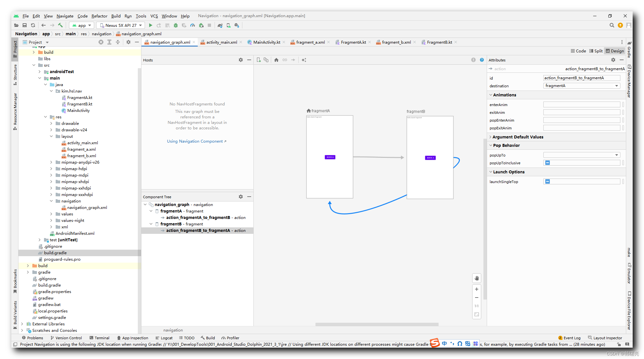Viewport: 644px width, 359px height.
Task: Open the Refactor menu
Action: (x=99, y=16)
